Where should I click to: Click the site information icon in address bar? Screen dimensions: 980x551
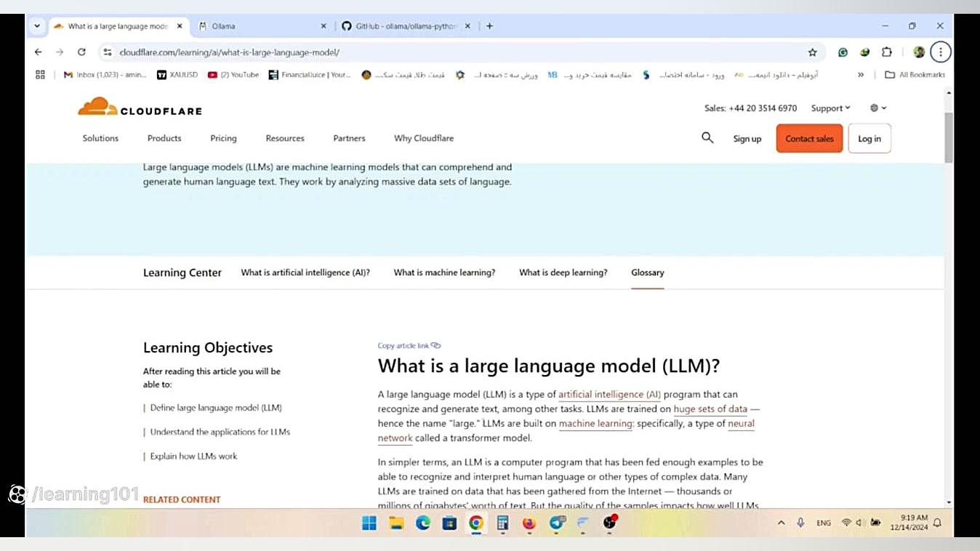(x=108, y=52)
